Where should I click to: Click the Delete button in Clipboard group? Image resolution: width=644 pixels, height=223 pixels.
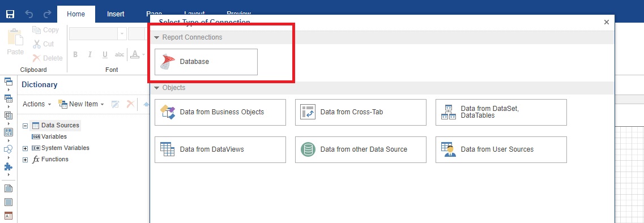coord(48,58)
